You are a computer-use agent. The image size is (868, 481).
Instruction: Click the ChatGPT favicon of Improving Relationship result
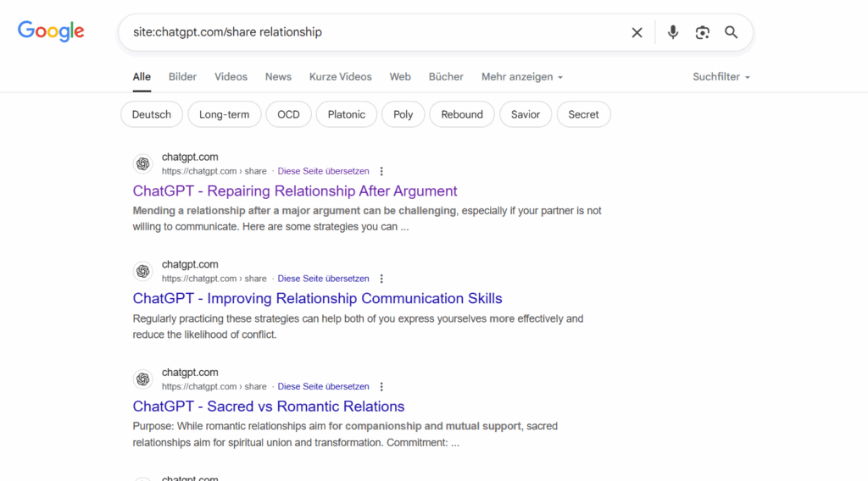pos(142,271)
